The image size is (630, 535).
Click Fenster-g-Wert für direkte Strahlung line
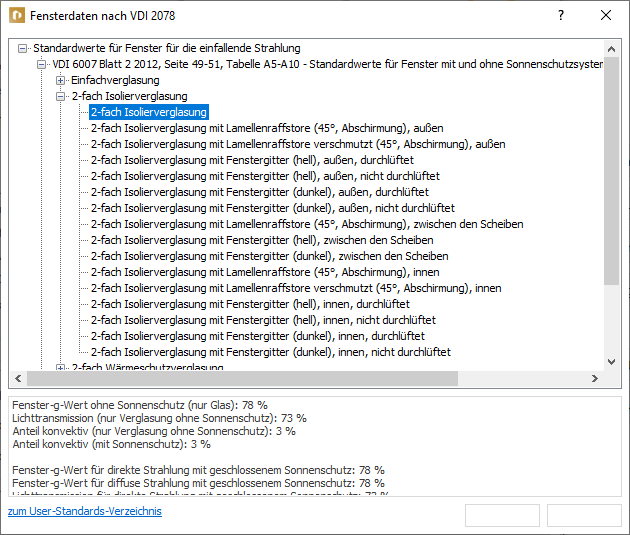198,470
